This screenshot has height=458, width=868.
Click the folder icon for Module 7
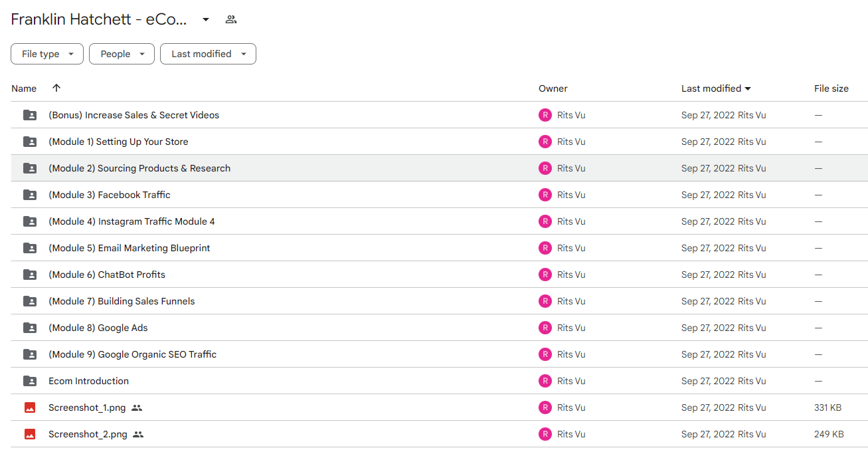[x=30, y=301]
